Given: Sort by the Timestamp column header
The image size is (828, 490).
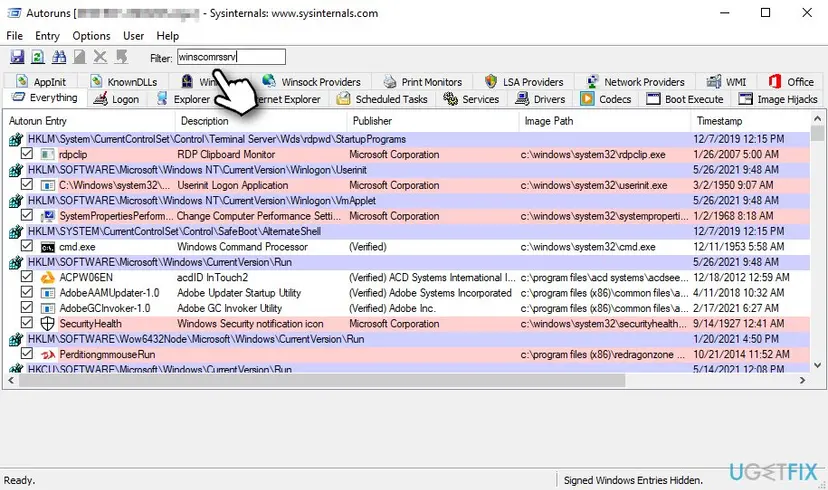Looking at the screenshot, I should click(750, 121).
